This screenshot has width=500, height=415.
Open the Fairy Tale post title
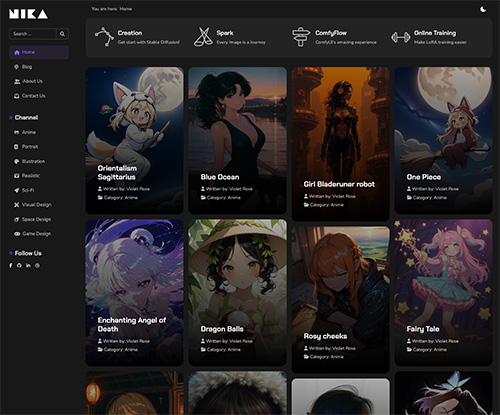423,329
